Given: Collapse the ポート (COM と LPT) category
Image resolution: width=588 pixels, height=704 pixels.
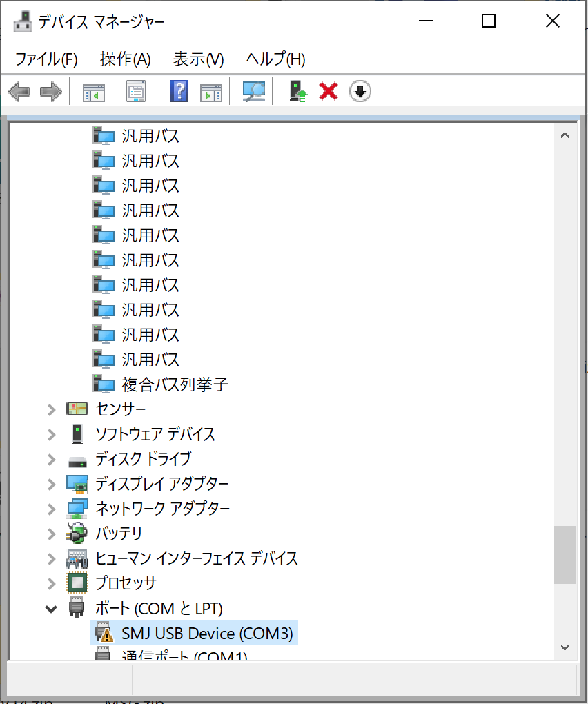Looking at the screenshot, I should coord(51,609).
